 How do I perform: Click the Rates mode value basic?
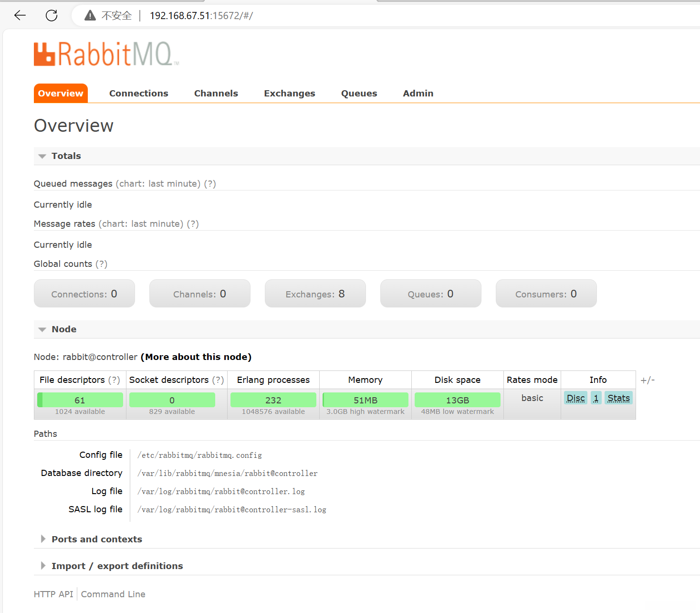533,398
